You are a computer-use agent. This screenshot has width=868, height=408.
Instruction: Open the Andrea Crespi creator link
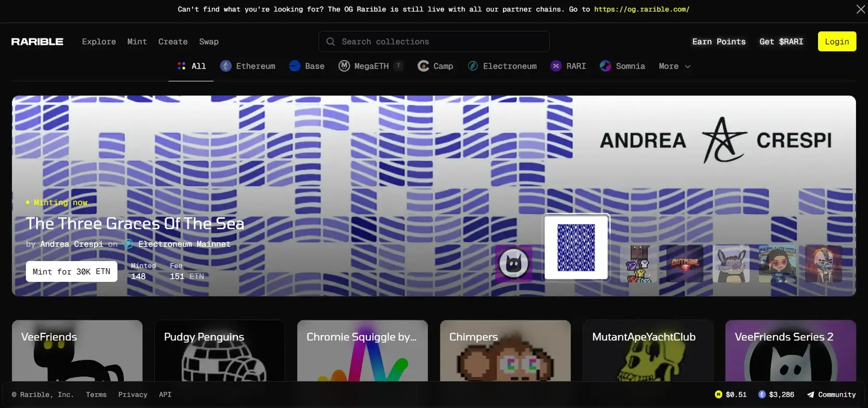(x=72, y=244)
